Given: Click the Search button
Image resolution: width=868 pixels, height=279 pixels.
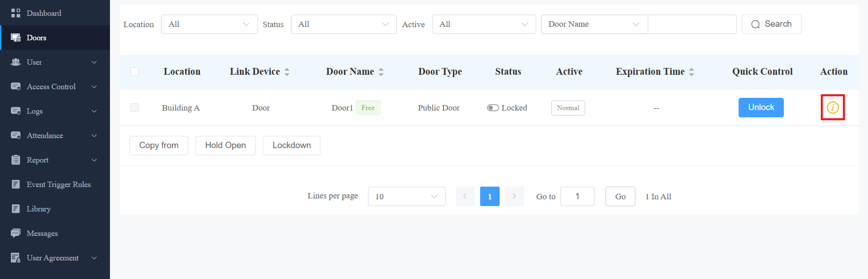Looking at the screenshot, I should [772, 24].
